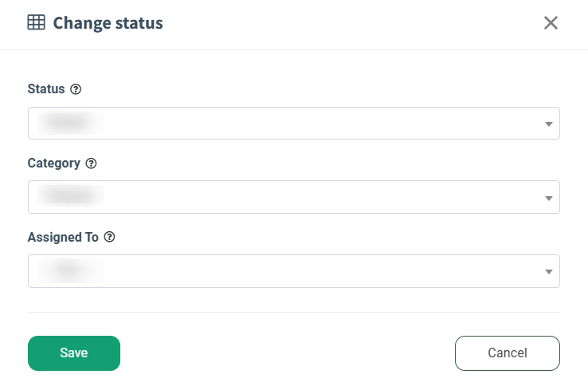Click the Assigned To help icon
The width and height of the screenshot is (588, 390).
tap(109, 237)
